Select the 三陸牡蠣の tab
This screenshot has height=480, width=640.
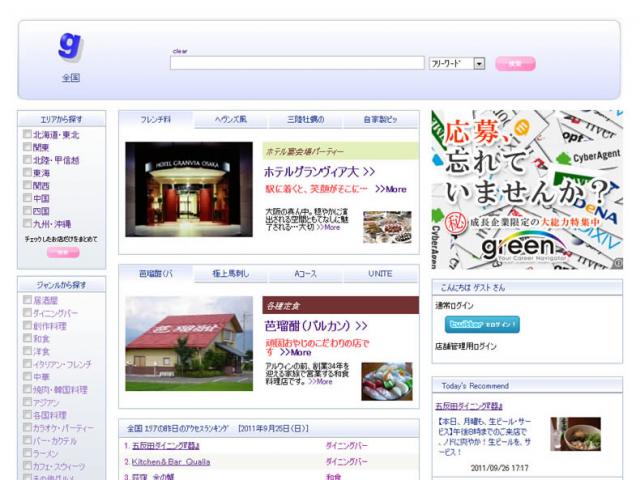[x=306, y=120]
